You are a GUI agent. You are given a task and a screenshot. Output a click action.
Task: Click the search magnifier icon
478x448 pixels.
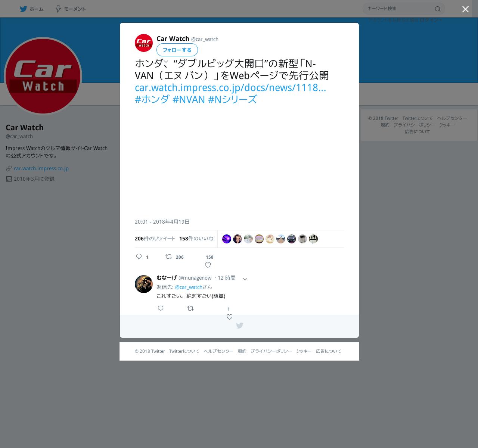(x=438, y=9)
